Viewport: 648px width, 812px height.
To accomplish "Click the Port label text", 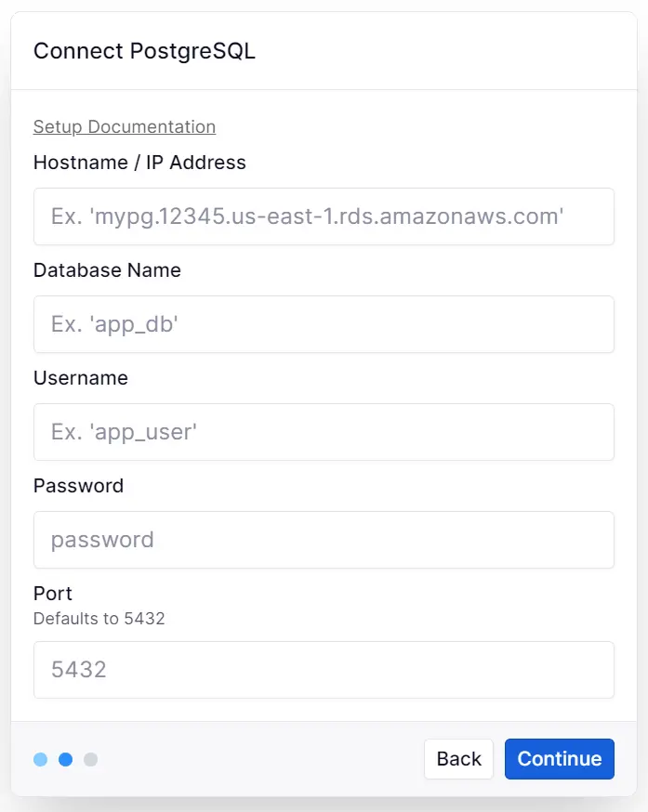I will [x=53, y=593].
